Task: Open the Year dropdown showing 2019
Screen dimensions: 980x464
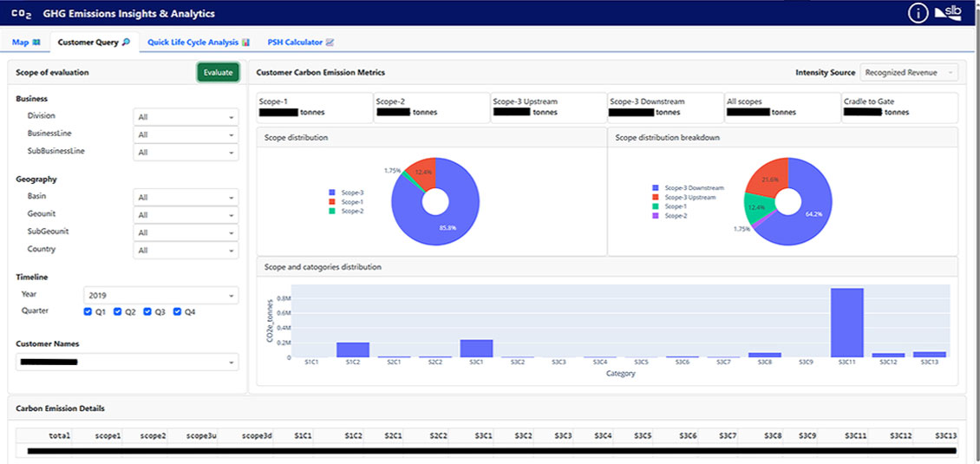Action: [160, 295]
